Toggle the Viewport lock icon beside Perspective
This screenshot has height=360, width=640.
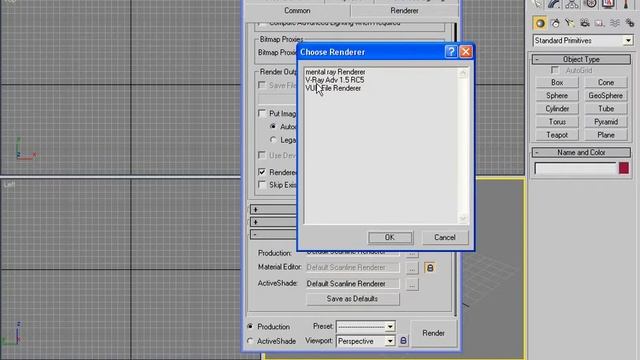(403, 341)
